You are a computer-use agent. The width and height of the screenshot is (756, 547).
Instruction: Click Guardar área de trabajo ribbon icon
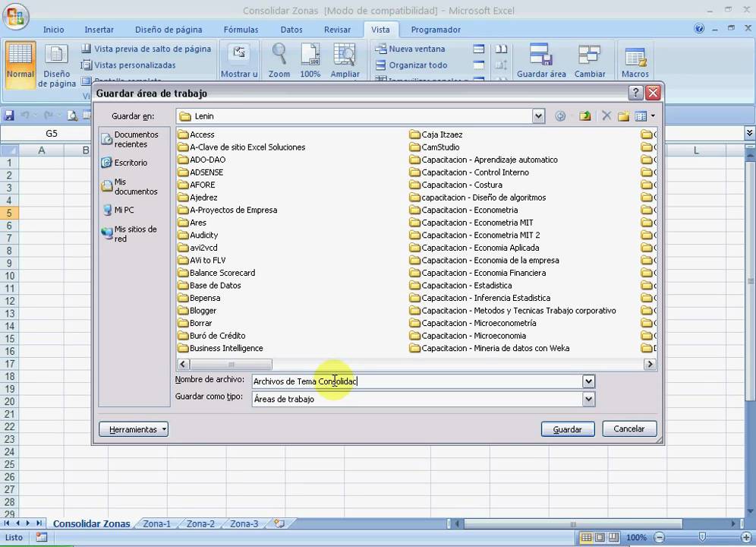coord(541,60)
